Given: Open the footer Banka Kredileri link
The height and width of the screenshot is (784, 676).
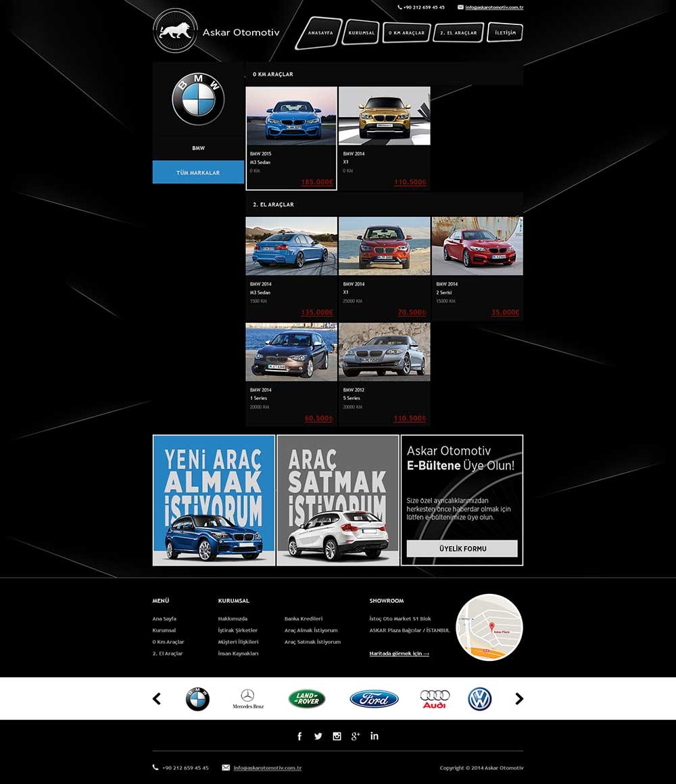Looking at the screenshot, I should [x=304, y=618].
